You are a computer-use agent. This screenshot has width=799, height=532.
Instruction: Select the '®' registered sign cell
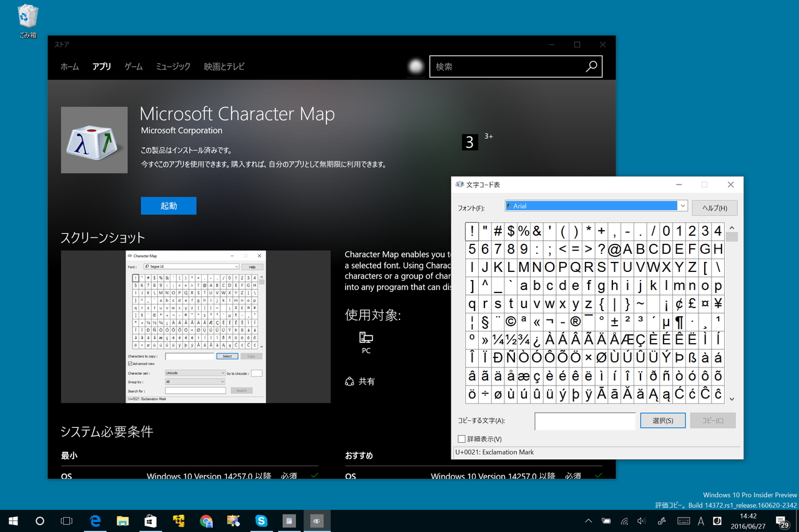click(x=576, y=322)
